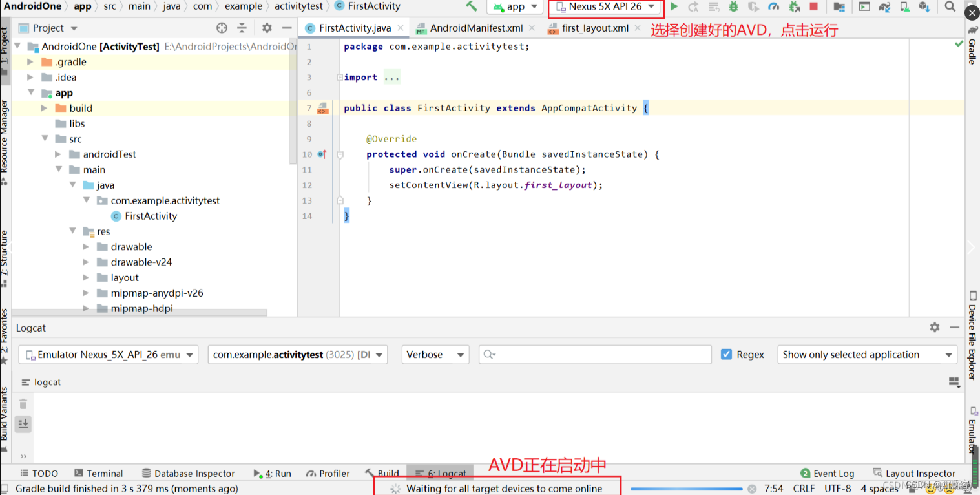
Task: Open Search Everywhere magnifier icon
Action: [x=950, y=6]
